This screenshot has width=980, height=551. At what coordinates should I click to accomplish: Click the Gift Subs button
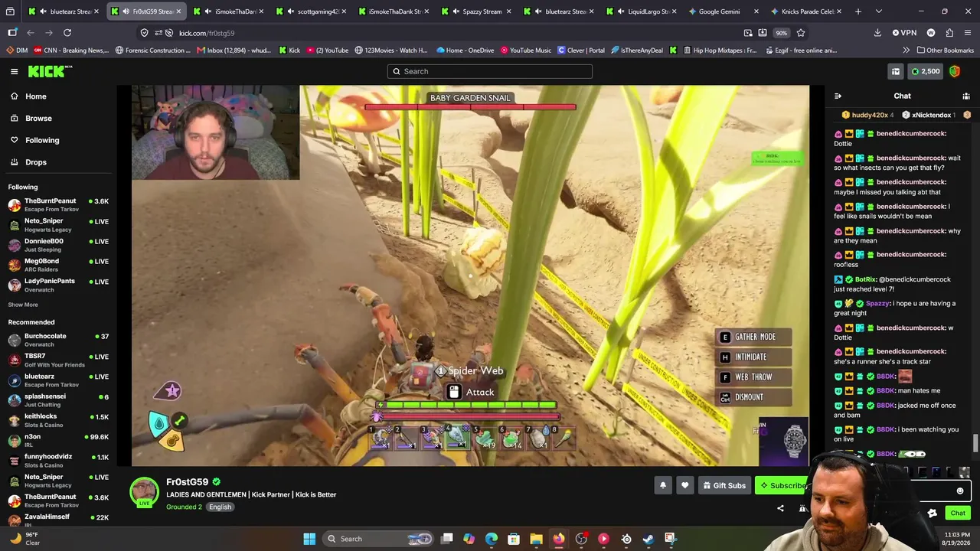[724, 485]
